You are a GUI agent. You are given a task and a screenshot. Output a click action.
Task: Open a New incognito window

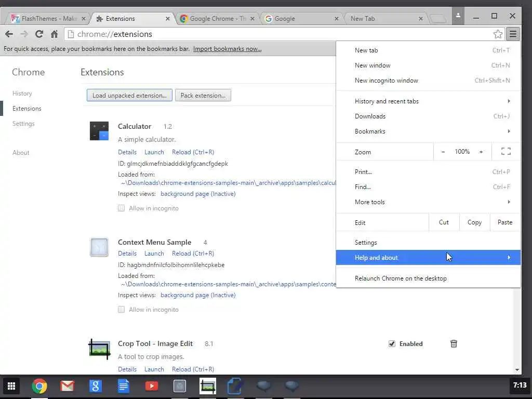(x=428, y=81)
